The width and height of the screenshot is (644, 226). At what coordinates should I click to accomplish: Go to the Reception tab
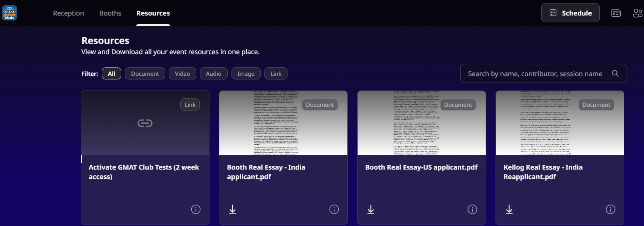(x=69, y=13)
